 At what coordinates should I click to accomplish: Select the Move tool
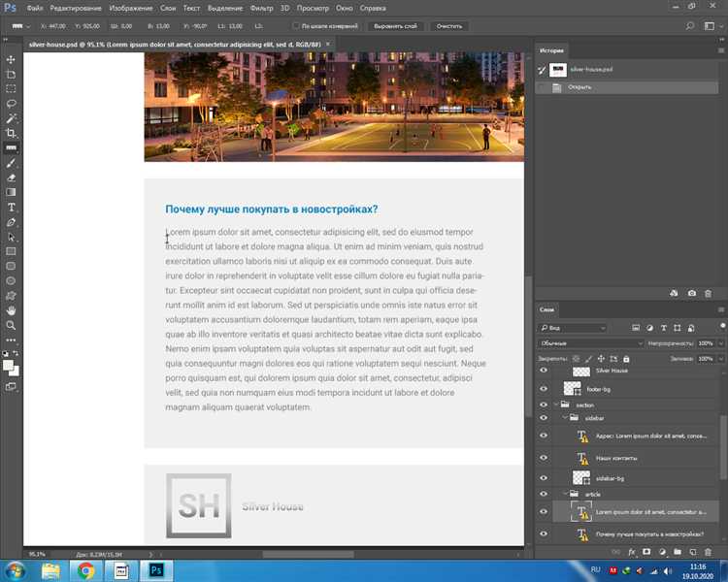tap(12, 60)
